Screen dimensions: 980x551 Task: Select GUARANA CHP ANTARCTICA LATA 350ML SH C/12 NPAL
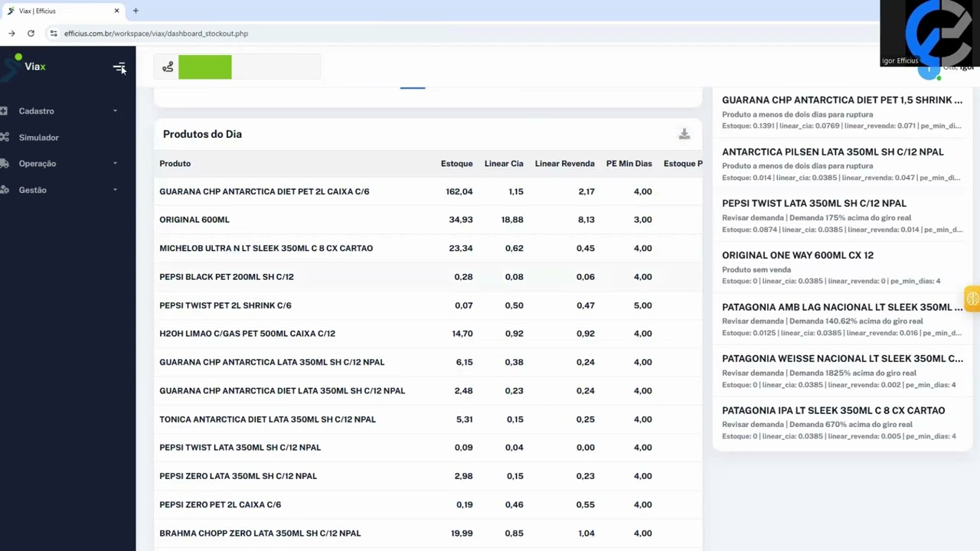pyautogui.click(x=428, y=362)
